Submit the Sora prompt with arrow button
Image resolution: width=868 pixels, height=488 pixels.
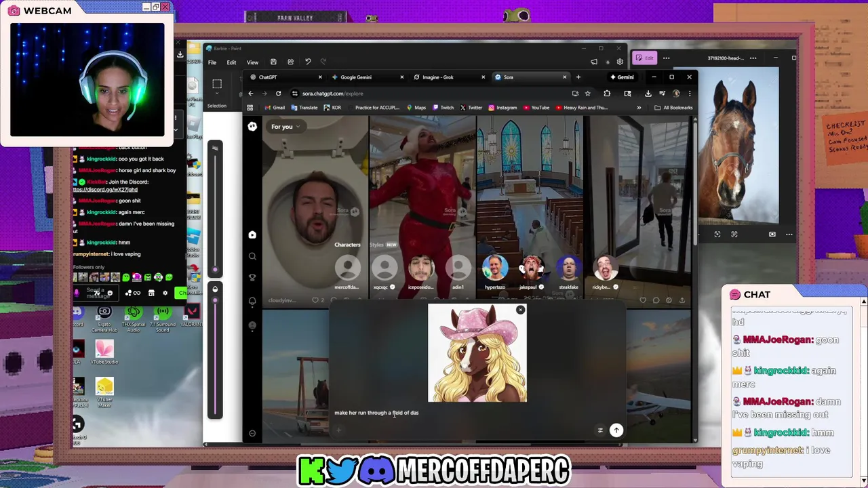pos(616,430)
